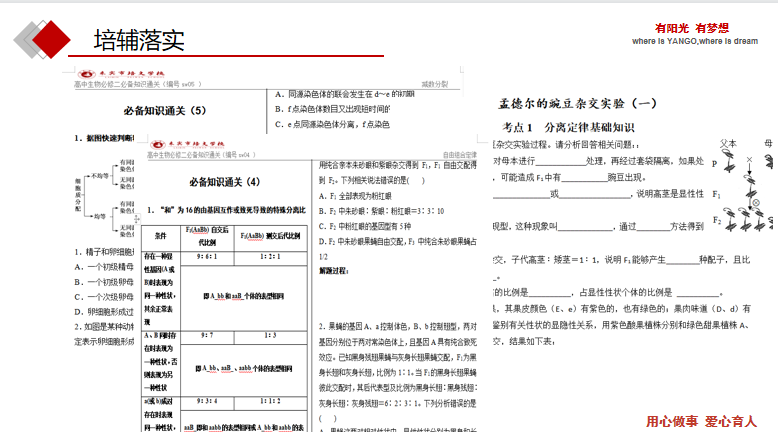Click the footer slogan 用心做事 爱心育人
The height and width of the screenshot is (441, 778).
(701, 421)
